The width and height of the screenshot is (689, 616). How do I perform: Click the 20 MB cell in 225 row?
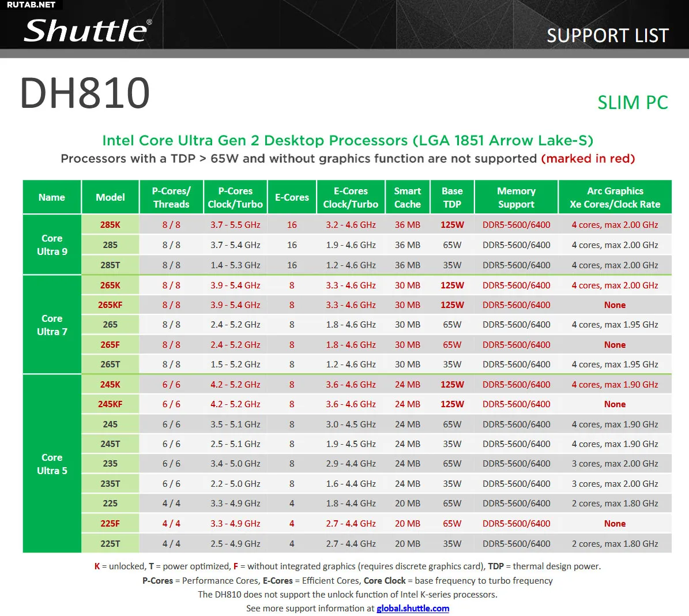[407, 504]
